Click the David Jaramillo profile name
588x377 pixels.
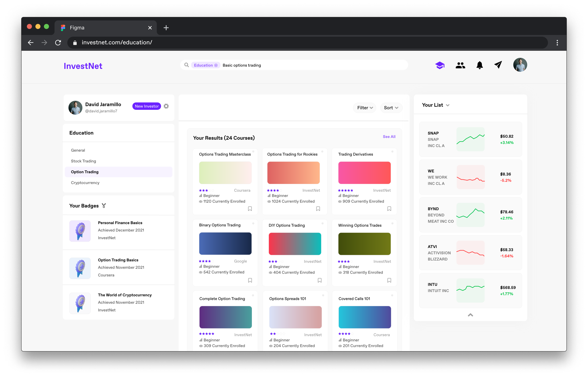(103, 104)
